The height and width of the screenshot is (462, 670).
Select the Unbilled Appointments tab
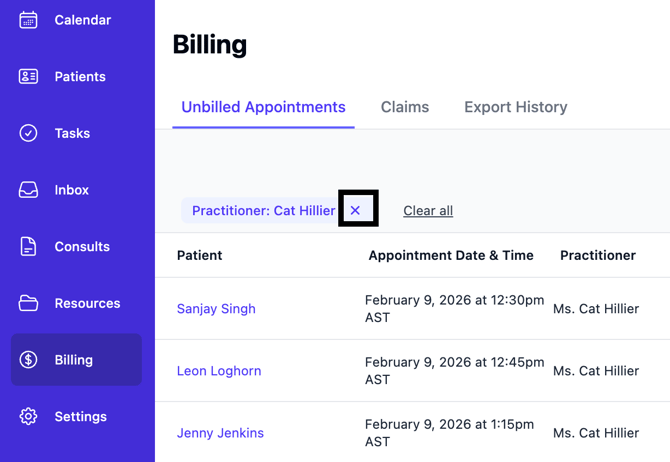coord(263,107)
